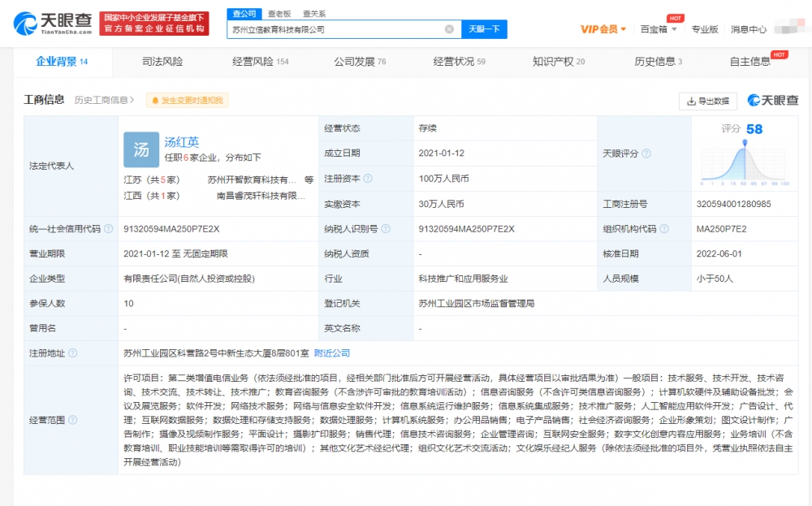Open help icon next to 经营范围

click(72, 420)
